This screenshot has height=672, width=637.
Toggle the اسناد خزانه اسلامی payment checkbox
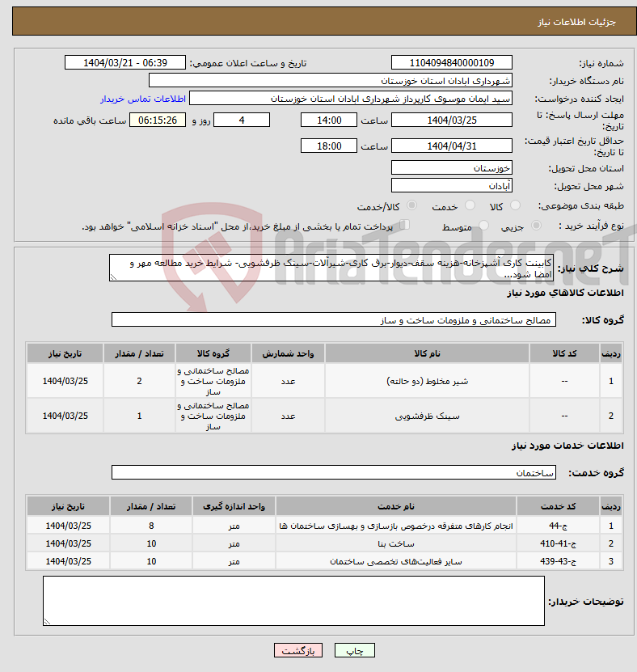[404, 225]
